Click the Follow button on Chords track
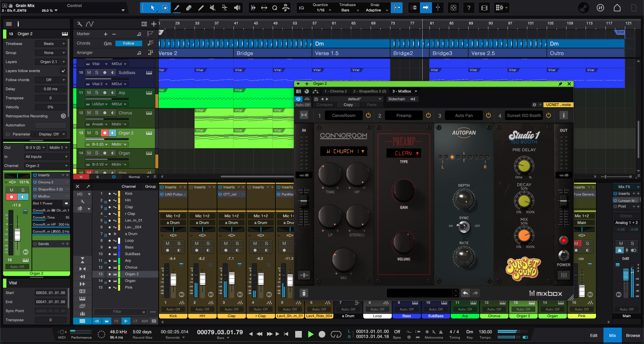 coord(128,44)
